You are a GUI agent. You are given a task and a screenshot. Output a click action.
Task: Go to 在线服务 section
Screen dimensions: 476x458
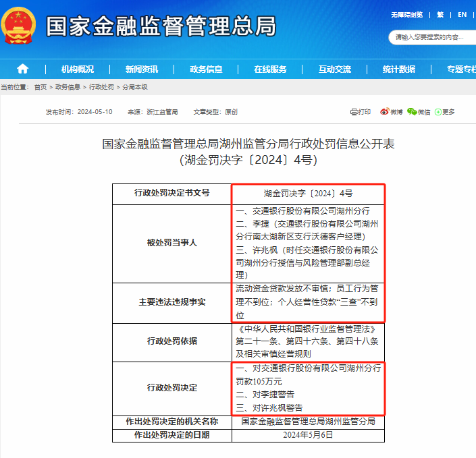pos(270,69)
